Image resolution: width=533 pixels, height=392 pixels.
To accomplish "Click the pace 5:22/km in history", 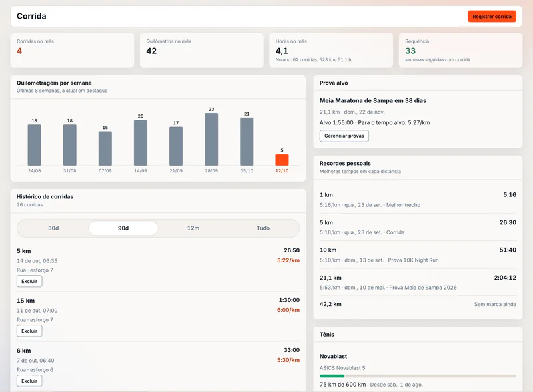I will [288, 260].
